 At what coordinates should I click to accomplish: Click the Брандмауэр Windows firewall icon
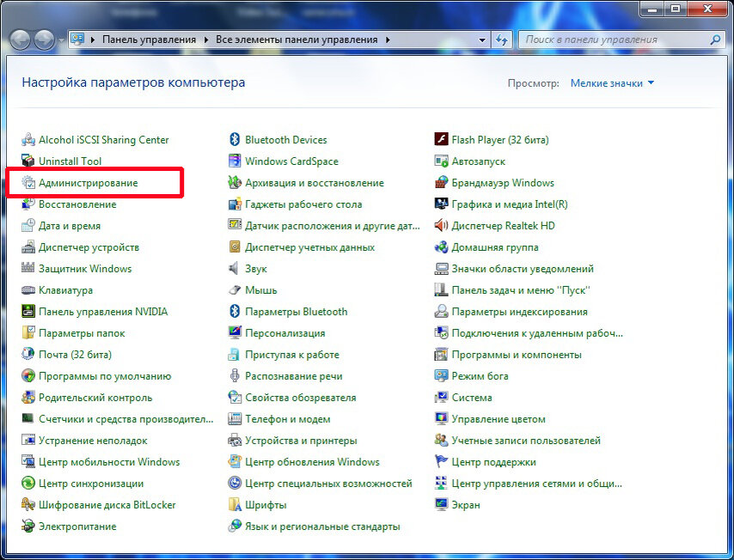[x=441, y=182]
